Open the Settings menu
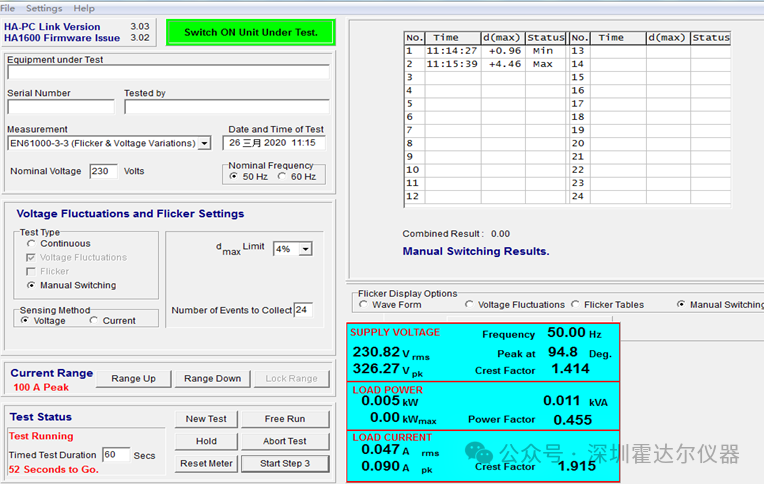764x484 pixels. point(43,7)
